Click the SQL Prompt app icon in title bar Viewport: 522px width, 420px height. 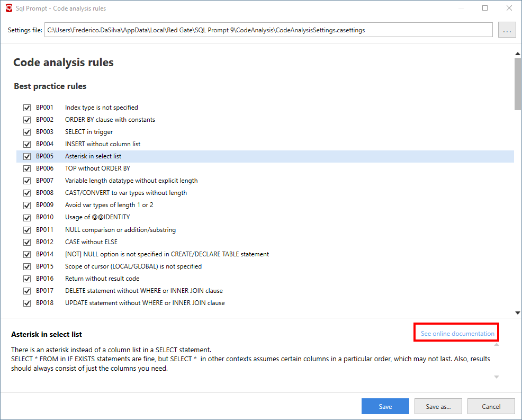point(8,8)
